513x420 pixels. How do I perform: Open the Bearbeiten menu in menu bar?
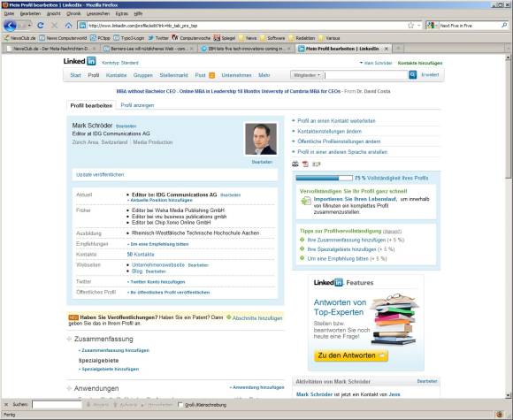(30, 13)
